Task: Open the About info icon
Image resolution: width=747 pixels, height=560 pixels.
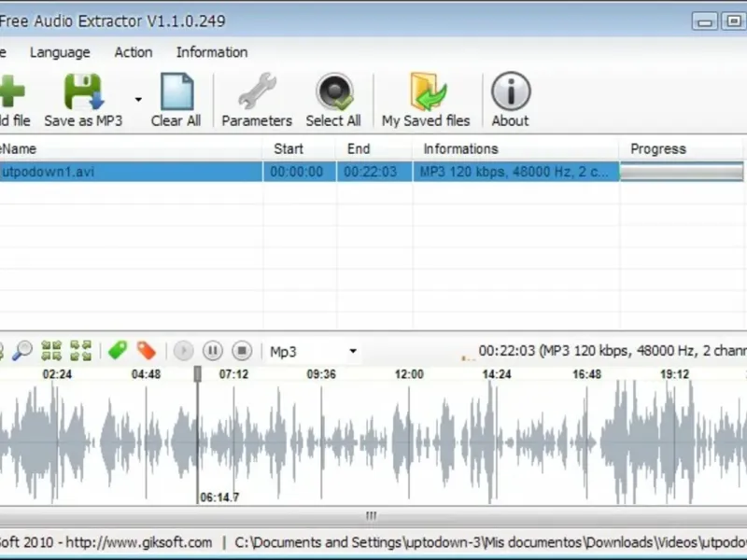Action: (511, 91)
